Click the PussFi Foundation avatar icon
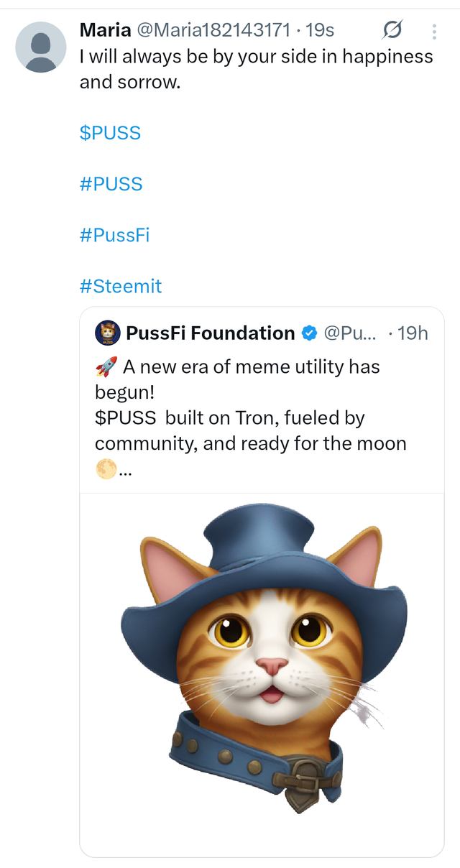The width and height of the screenshot is (460, 868). pos(108,333)
